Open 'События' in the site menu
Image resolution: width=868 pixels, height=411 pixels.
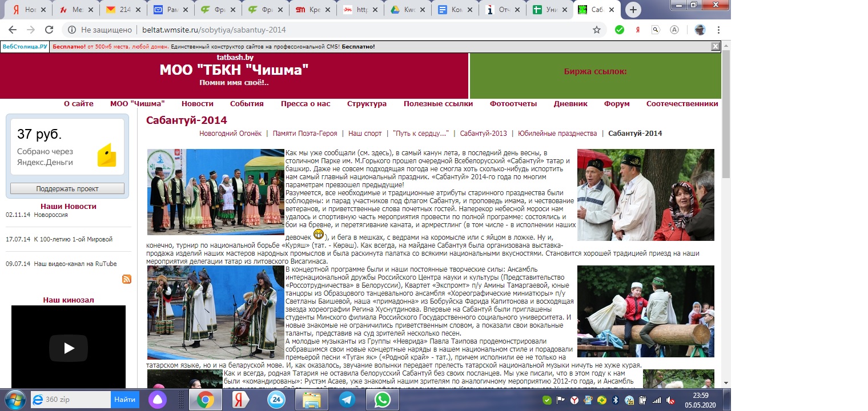pos(247,104)
